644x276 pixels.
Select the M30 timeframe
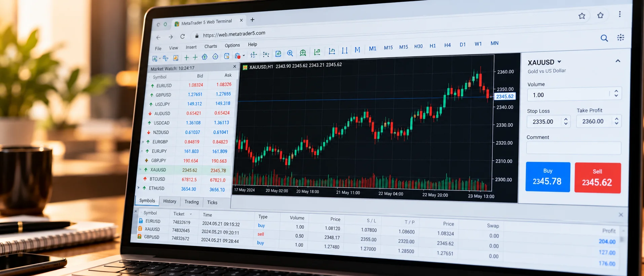(418, 46)
